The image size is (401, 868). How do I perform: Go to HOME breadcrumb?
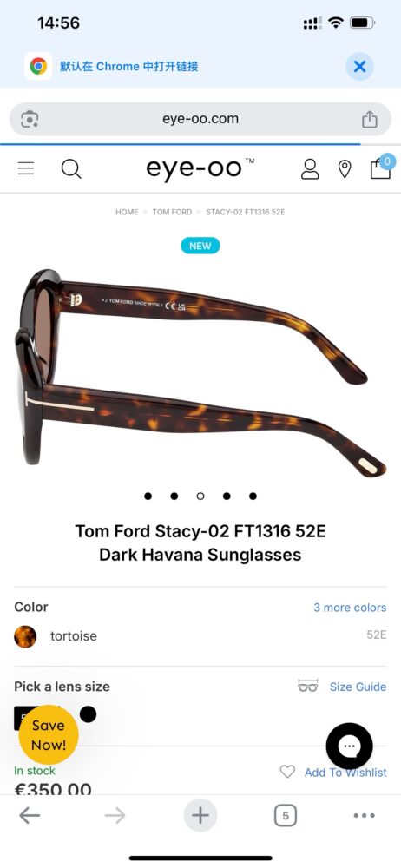[127, 212]
